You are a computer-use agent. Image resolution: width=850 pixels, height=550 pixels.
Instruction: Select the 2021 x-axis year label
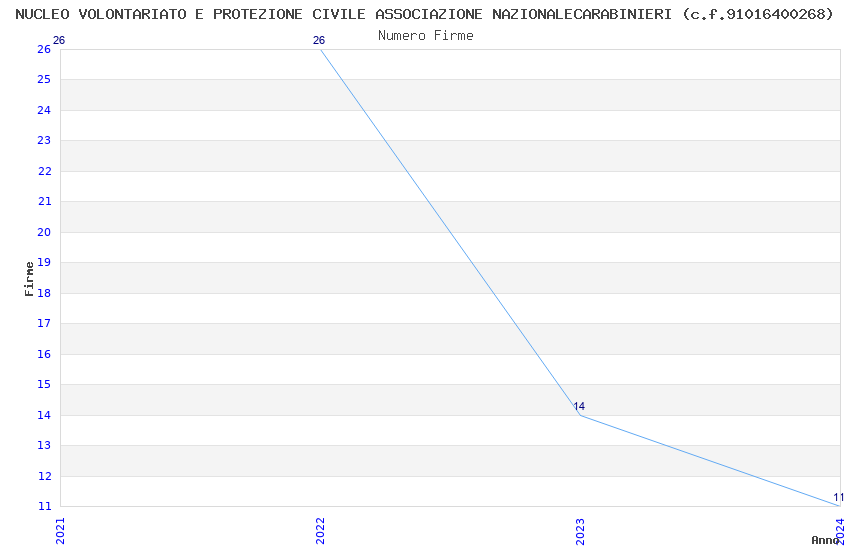(60, 529)
